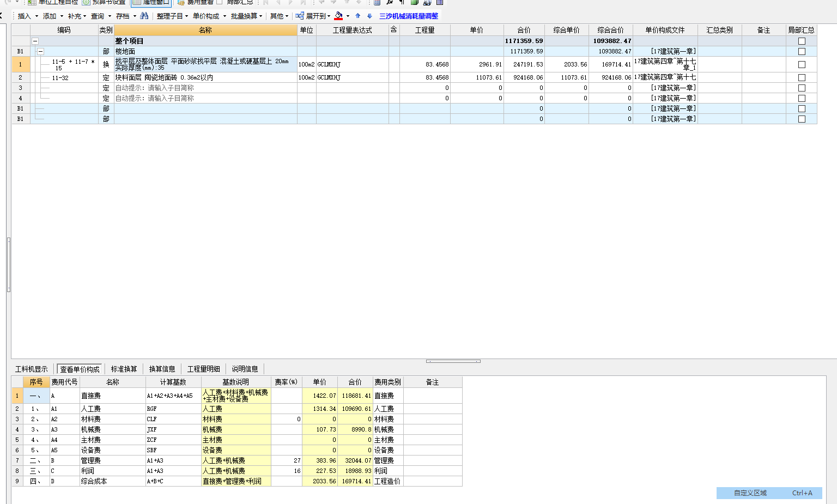
Task: Open the 补充 dropdown menu
Action: [77, 16]
